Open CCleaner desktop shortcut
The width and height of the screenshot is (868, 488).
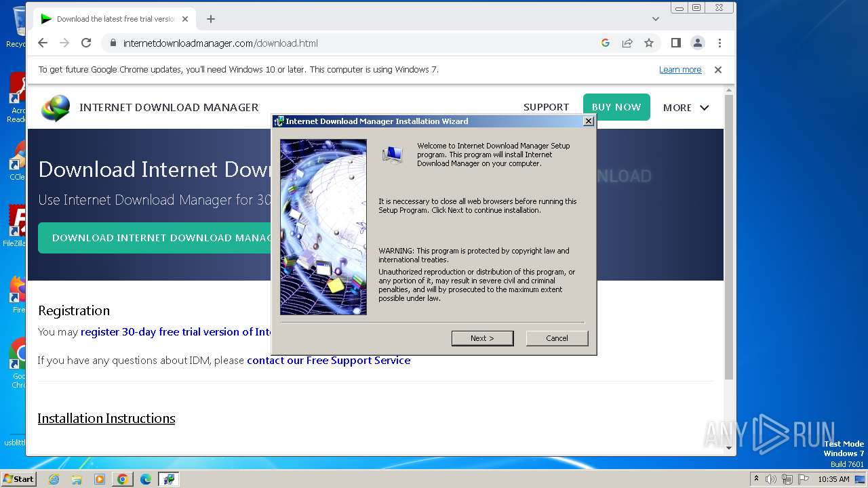point(16,161)
